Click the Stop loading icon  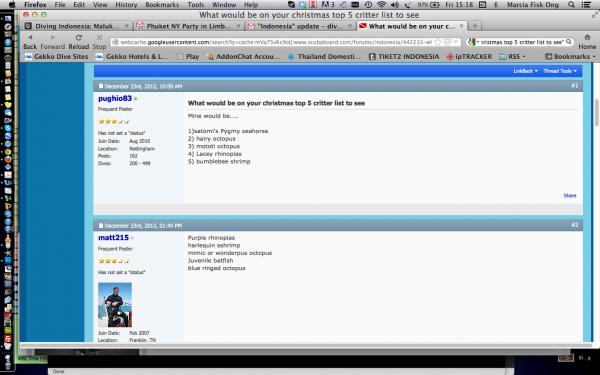(99, 38)
